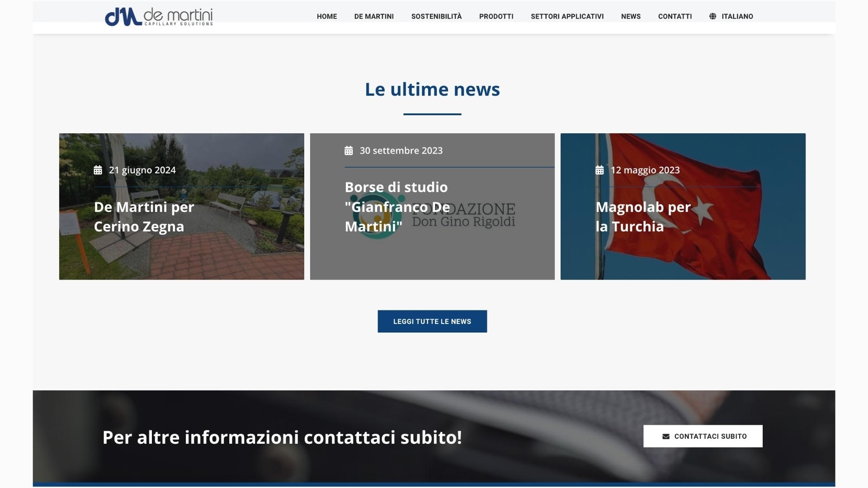Image resolution: width=868 pixels, height=488 pixels.
Task: Click the garden photo news card
Action: point(181,206)
